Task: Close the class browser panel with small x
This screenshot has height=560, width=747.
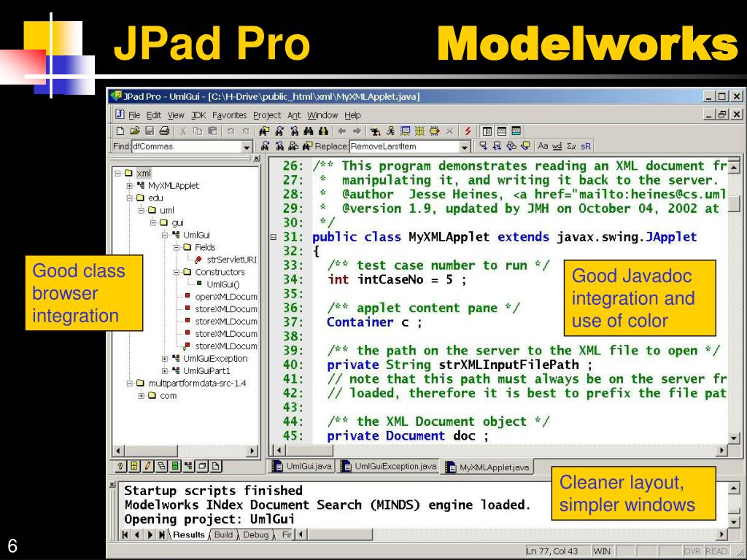Action: pos(256,158)
